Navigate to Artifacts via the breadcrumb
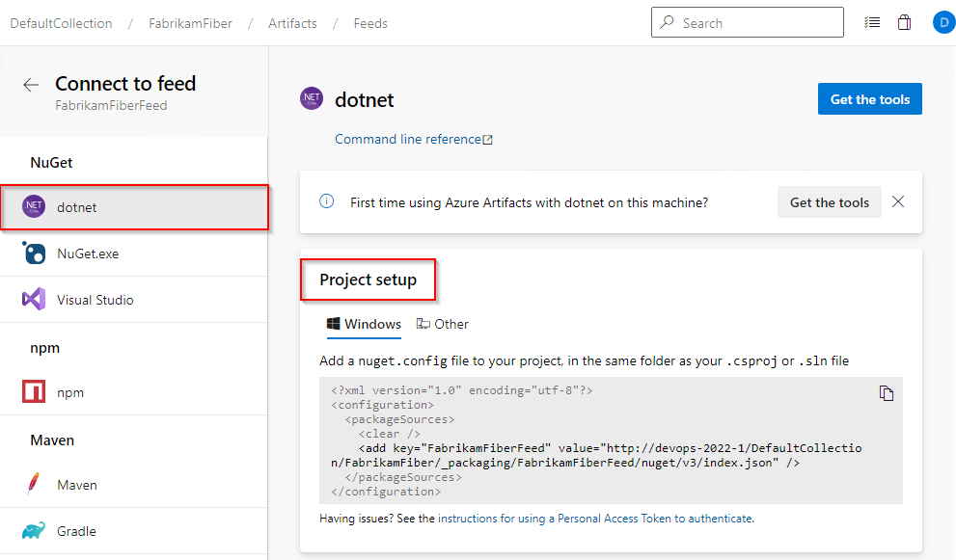This screenshot has height=560, width=956. (x=292, y=22)
